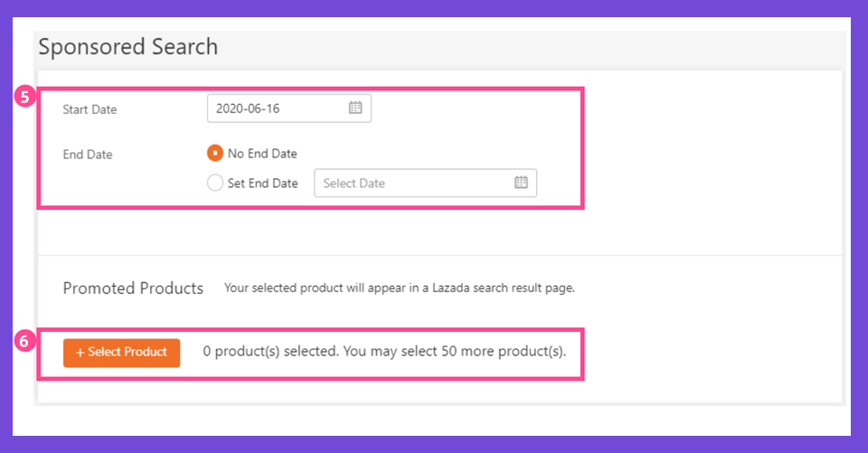Screen dimensions: 868x453
Task: Click the 0 product(s) selected text
Action: click(x=270, y=351)
